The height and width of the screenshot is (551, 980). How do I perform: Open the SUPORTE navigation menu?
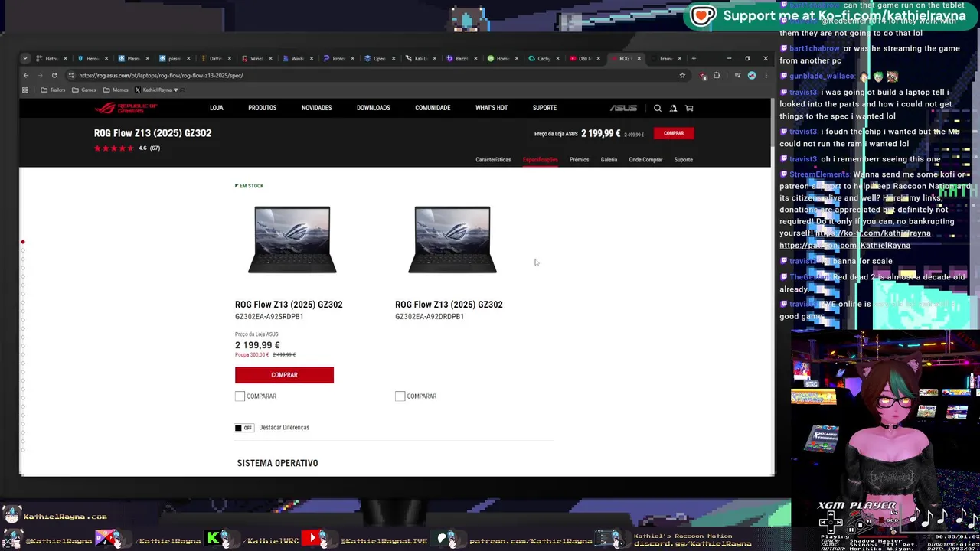click(x=544, y=108)
